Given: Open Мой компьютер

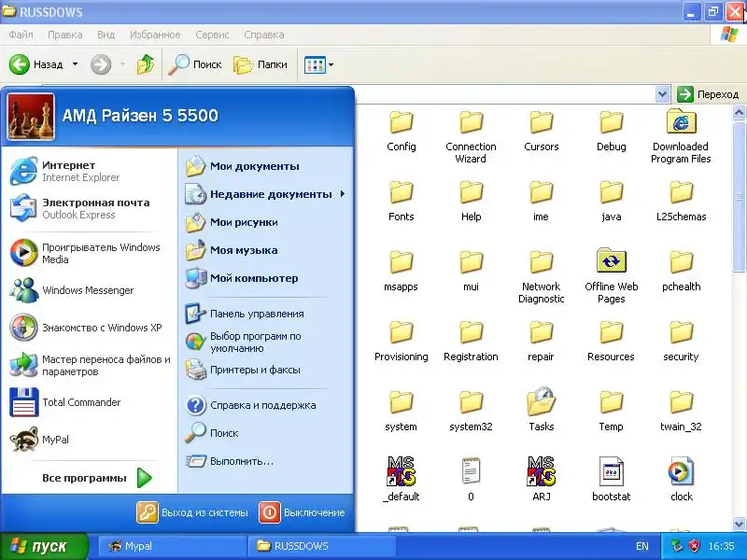Looking at the screenshot, I should point(266,278).
